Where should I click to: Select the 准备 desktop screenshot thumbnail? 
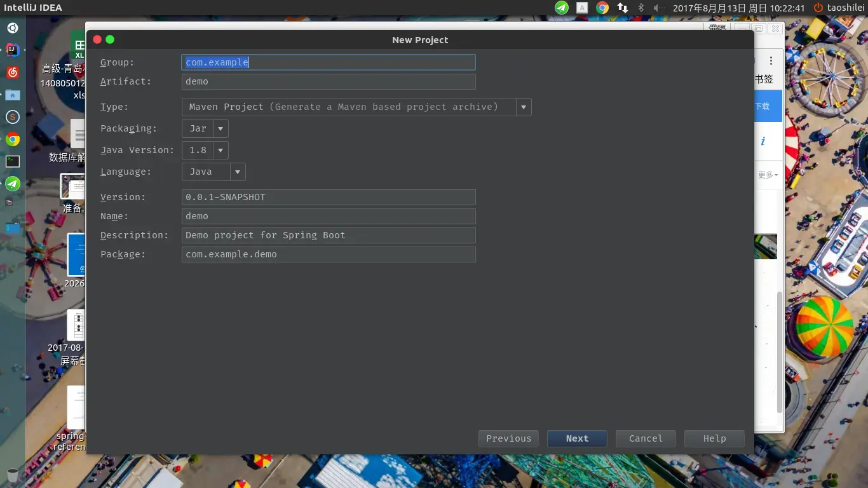point(72,186)
